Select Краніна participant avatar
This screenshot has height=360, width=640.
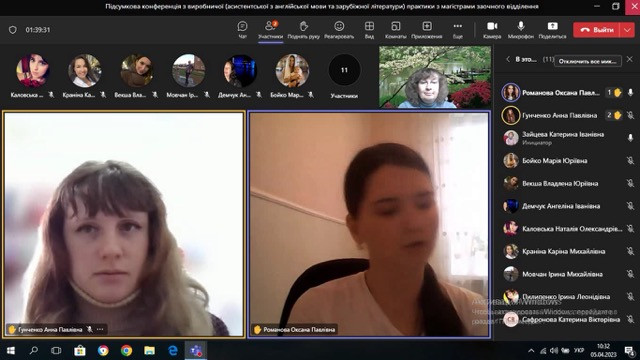pyautogui.click(x=84, y=71)
